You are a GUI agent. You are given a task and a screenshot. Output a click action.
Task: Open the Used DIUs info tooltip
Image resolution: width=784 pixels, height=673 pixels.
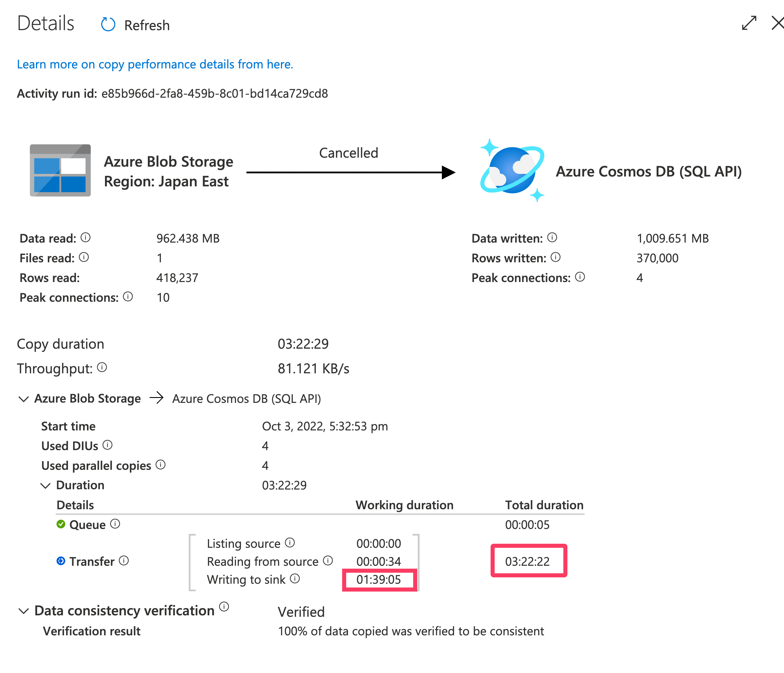coord(108,445)
